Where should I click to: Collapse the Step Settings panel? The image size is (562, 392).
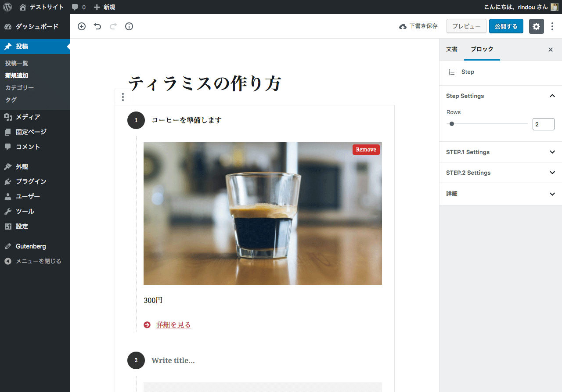click(x=501, y=96)
